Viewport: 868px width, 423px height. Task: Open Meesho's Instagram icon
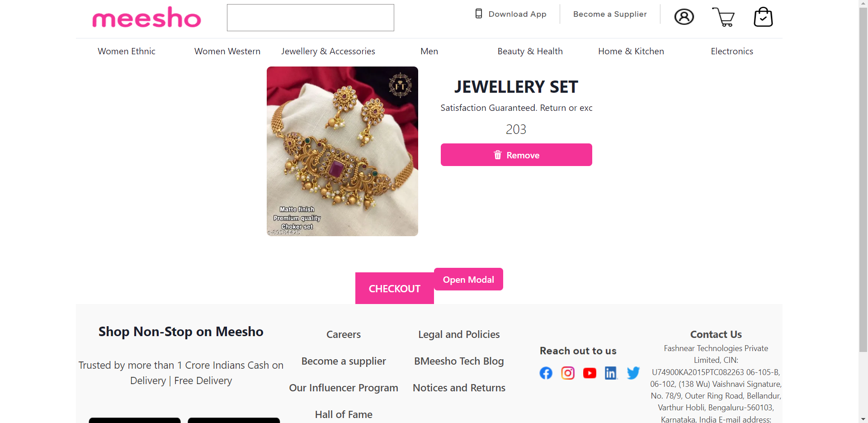pyautogui.click(x=567, y=373)
